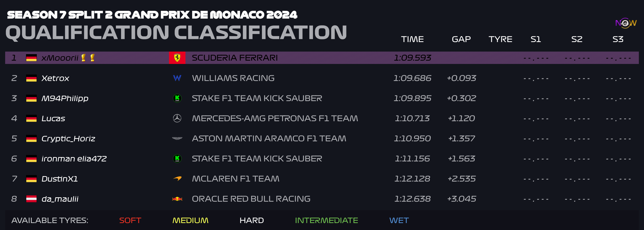This screenshot has width=644, height=230.
Task: Click the Red Bull Racing logo
Action: 177,199
